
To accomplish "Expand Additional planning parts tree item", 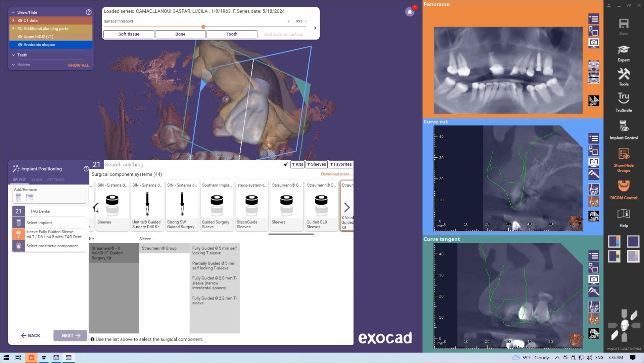I will point(13,29).
